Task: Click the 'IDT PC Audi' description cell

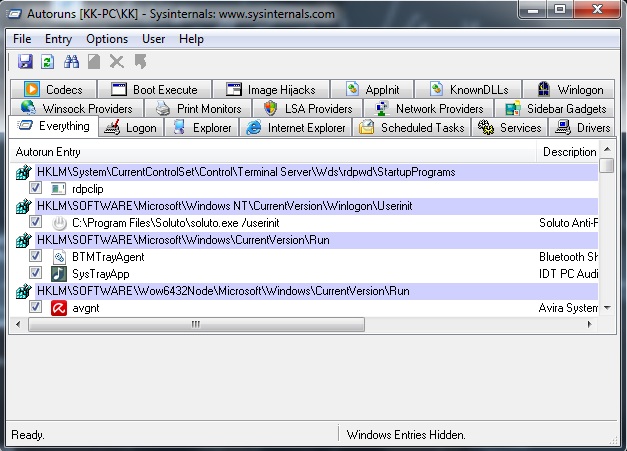Action: click(x=568, y=274)
